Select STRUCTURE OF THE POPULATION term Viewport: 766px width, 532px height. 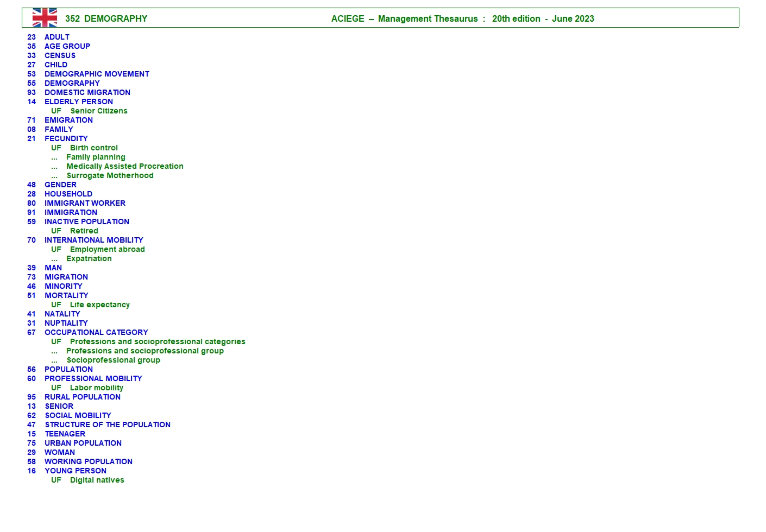click(x=108, y=425)
